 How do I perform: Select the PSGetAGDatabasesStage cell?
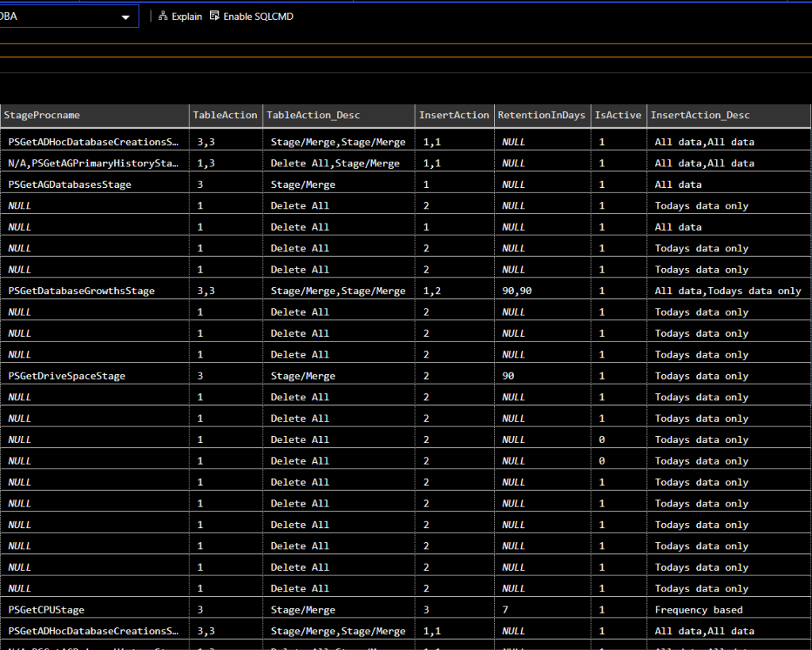[x=70, y=185]
